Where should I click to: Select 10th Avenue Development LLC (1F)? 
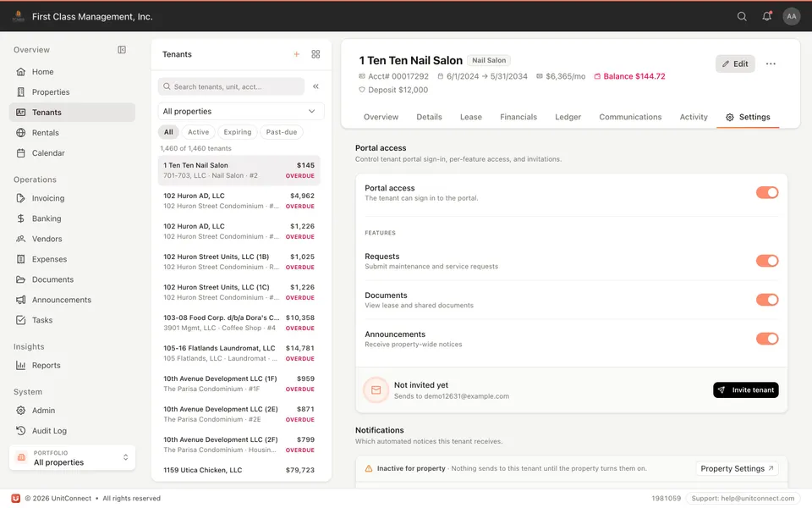239,384
